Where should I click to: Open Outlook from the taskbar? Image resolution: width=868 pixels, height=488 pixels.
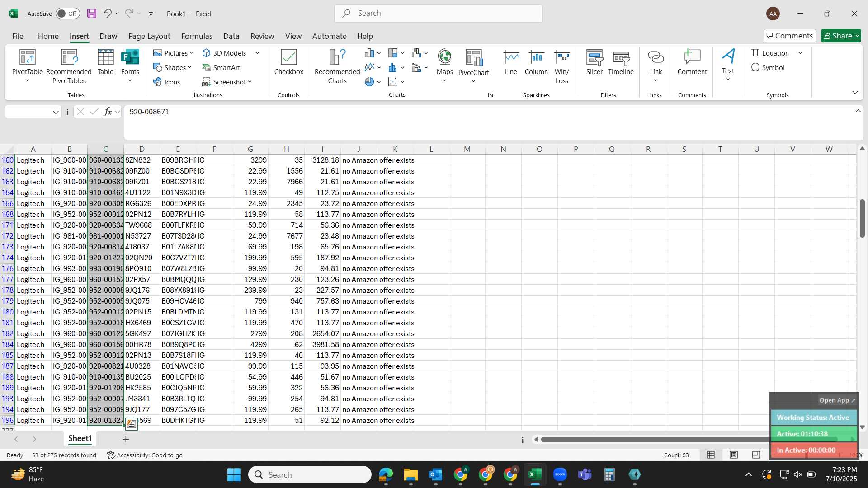pos(435,474)
